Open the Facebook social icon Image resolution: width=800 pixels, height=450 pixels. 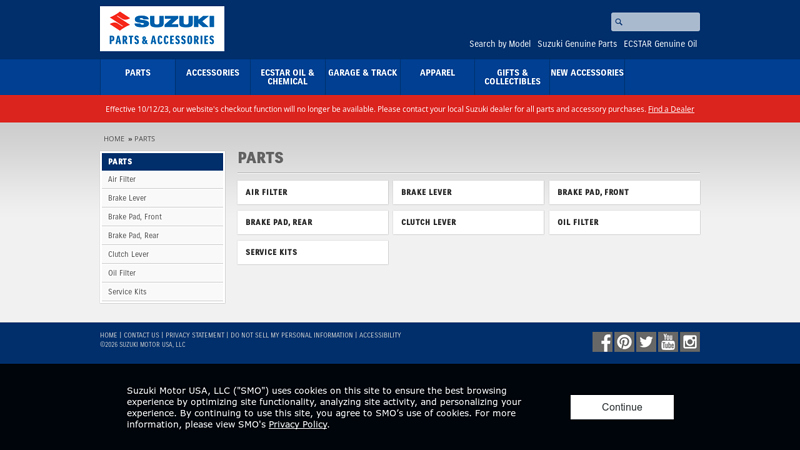click(602, 342)
